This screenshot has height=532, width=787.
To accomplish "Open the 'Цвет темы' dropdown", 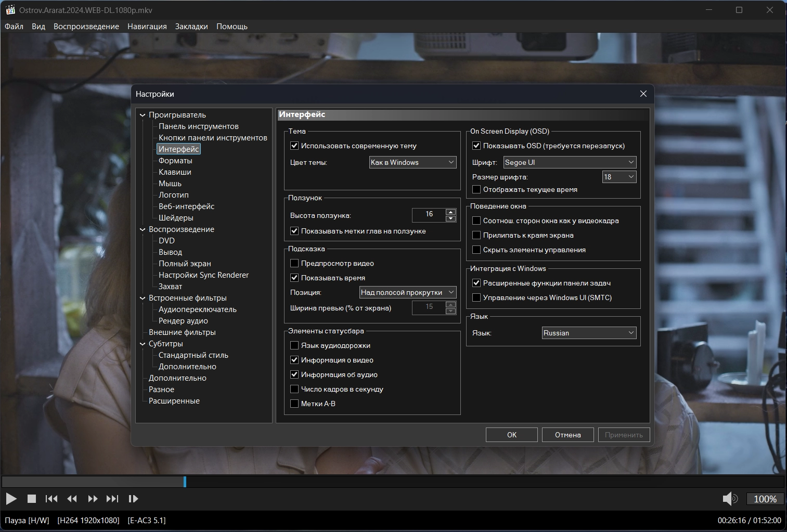I will pos(412,162).
